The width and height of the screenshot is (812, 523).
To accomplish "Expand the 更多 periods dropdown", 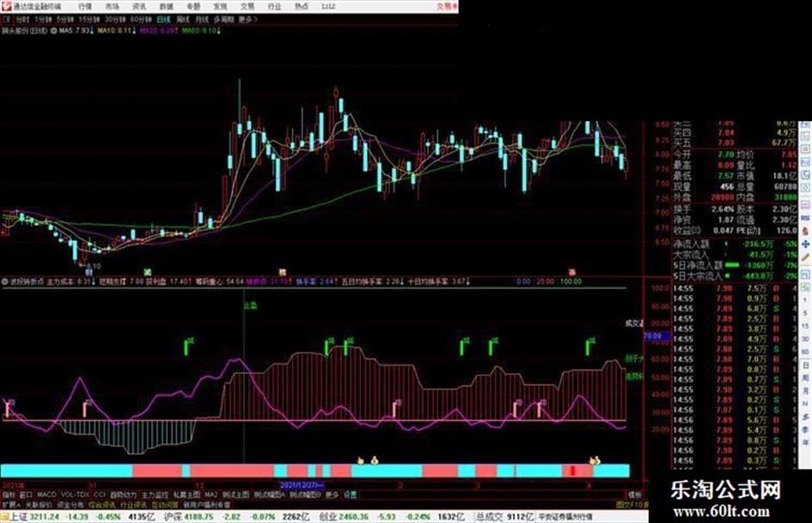I will (x=247, y=20).
